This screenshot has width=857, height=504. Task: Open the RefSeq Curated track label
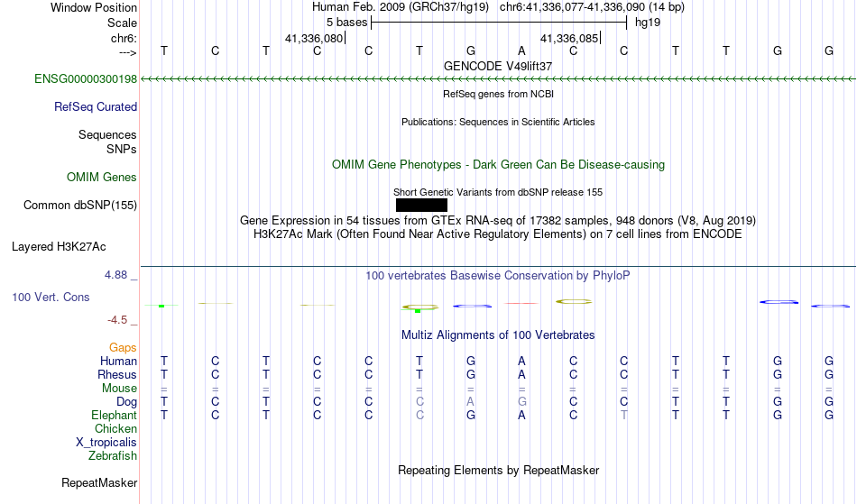pos(96,107)
